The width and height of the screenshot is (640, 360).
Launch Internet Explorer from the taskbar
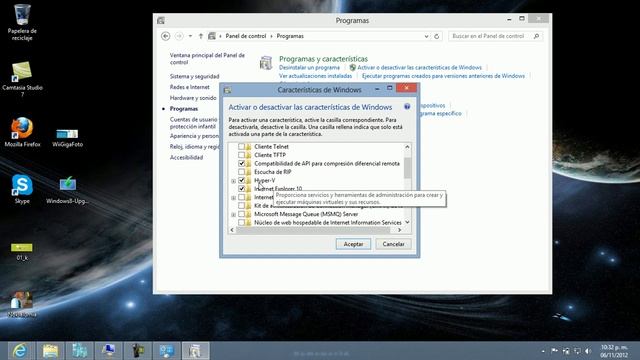pos(20,351)
